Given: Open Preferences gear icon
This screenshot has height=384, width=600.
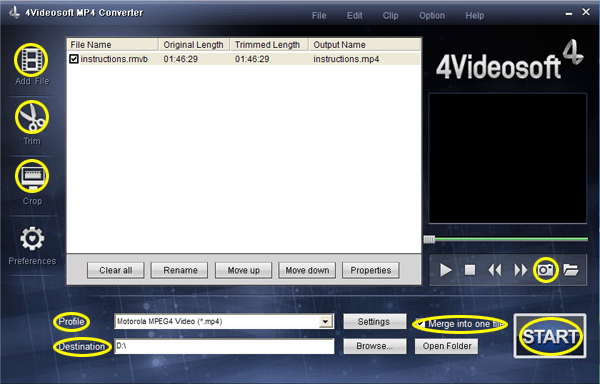Looking at the screenshot, I should pos(32,239).
